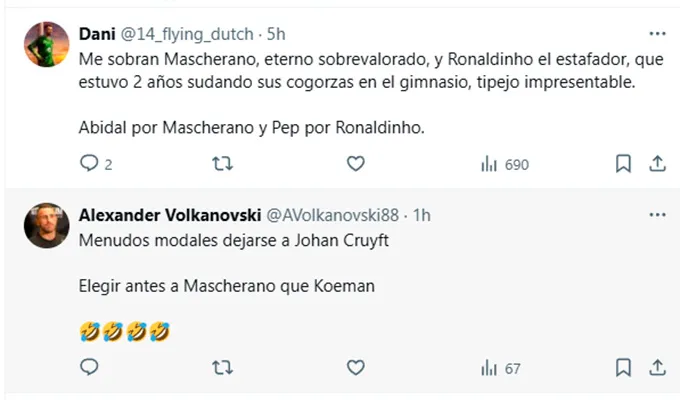Open Alexander Volkanovski's profile picture
This screenshot has height=400, width=680.
pyautogui.click(x=46, y=228)
